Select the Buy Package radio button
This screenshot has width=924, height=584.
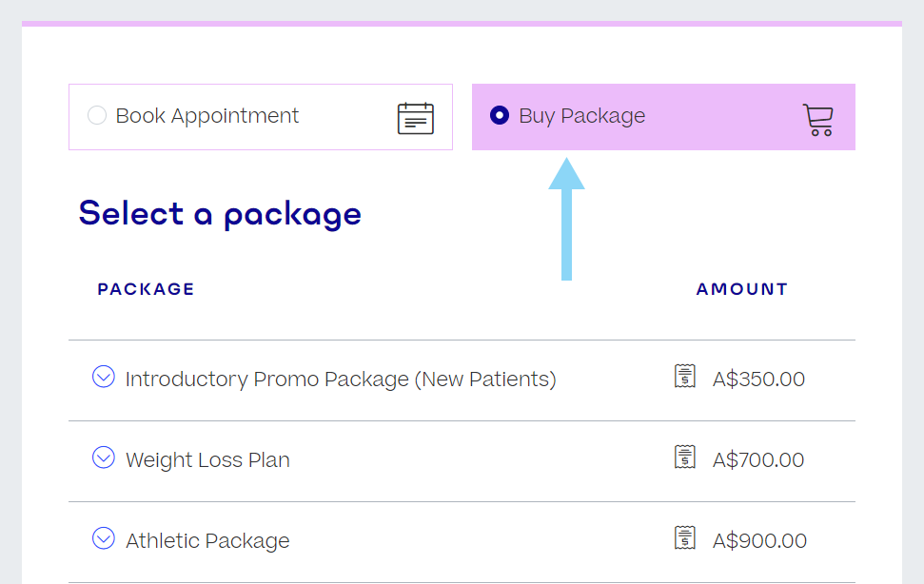point(500,116)
